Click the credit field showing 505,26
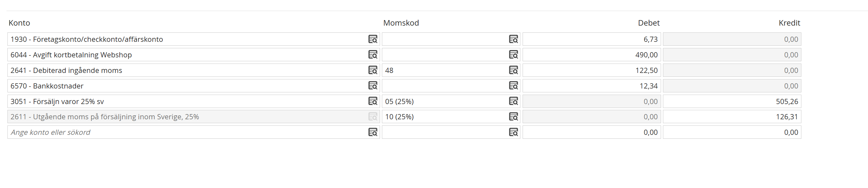 click(732, 101)
